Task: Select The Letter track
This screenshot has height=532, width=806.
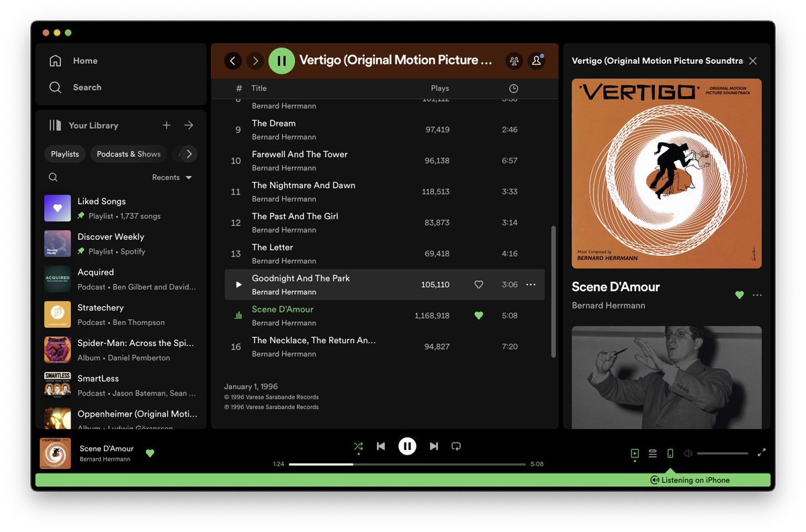Action: click(x=384, y=253)
